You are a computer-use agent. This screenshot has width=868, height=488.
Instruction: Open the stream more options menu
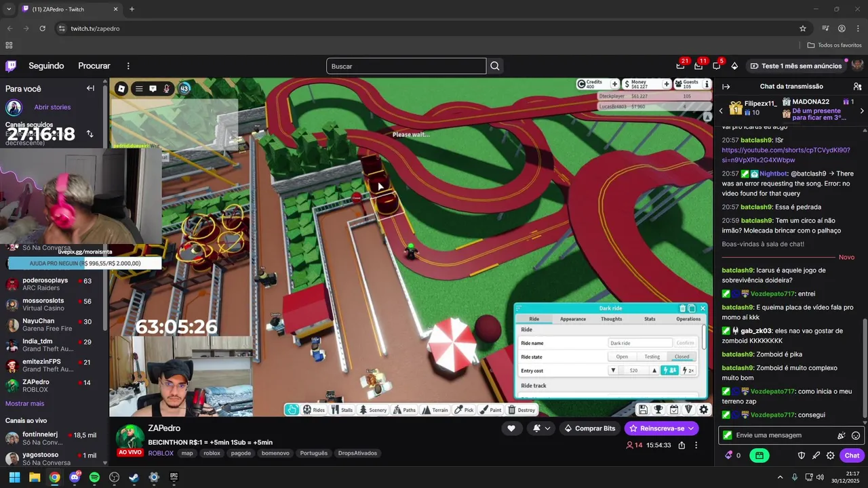point(696,445)
